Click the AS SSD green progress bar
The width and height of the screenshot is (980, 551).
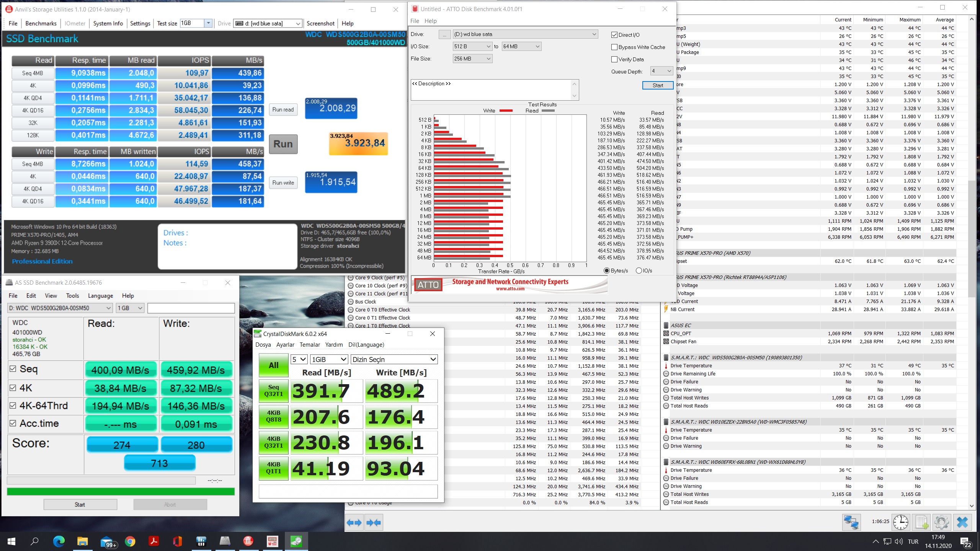click(121, 491)
